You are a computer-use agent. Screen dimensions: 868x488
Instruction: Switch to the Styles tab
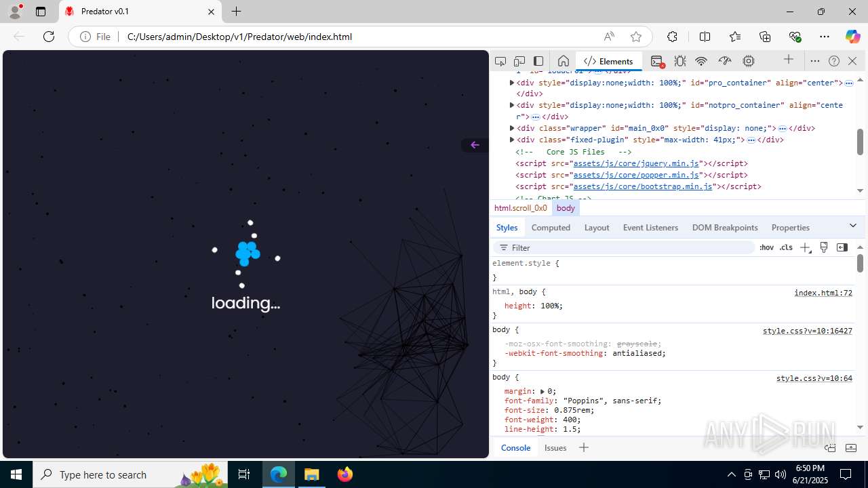tap(507, 227)
